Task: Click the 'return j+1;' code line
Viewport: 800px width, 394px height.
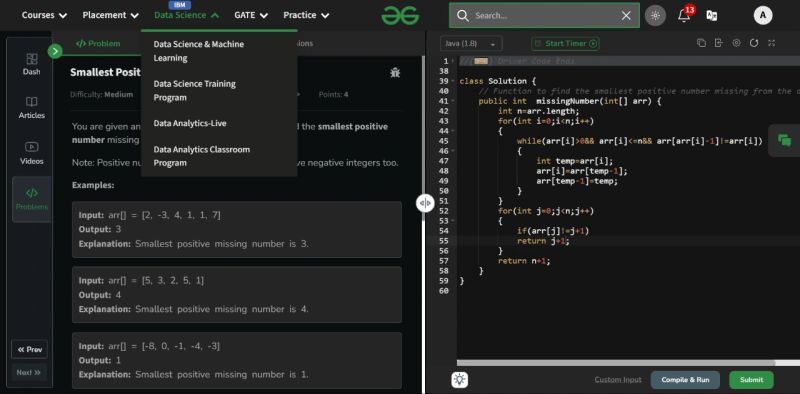Action: [x=543, y=241]
